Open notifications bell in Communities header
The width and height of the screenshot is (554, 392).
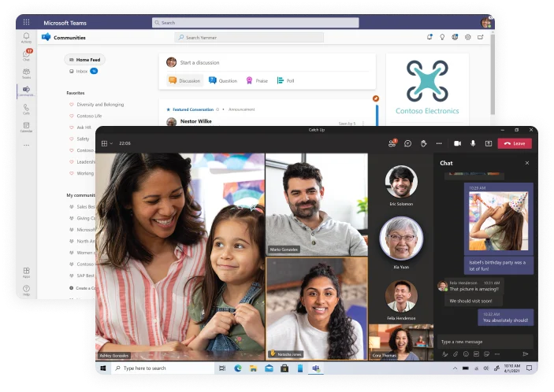429,37
